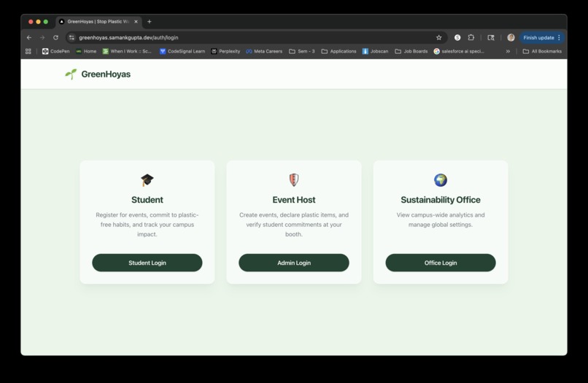Click the "Create events, declare plastic items" text
The image size is (588, 383).
[293, 224]
